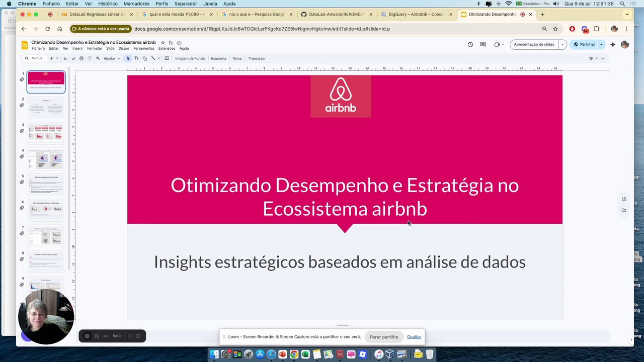The image size is (644, 362).
Task: Click the camera meeting icon
Action: (497, 44)
